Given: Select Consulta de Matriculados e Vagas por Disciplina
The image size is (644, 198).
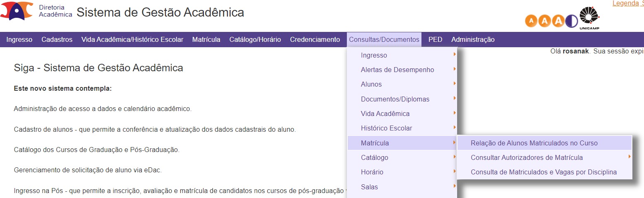Looking at the screenshot, I should tap(545, 172).
